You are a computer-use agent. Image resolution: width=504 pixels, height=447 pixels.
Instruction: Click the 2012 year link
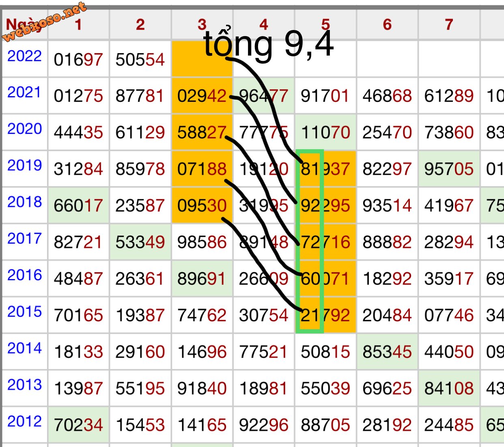24,421
